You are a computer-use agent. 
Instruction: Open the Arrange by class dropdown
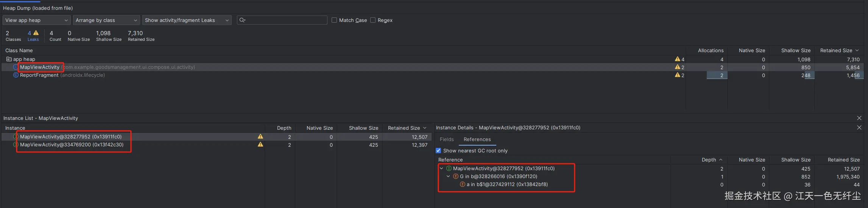click(x=106, y=20)
